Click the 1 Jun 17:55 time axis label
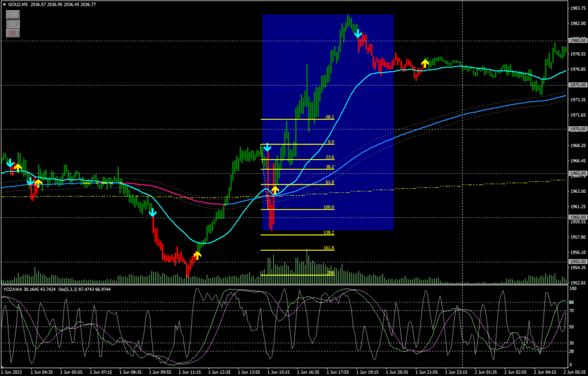The width and height of the screenshot is (588, 376). coord(337,372)
